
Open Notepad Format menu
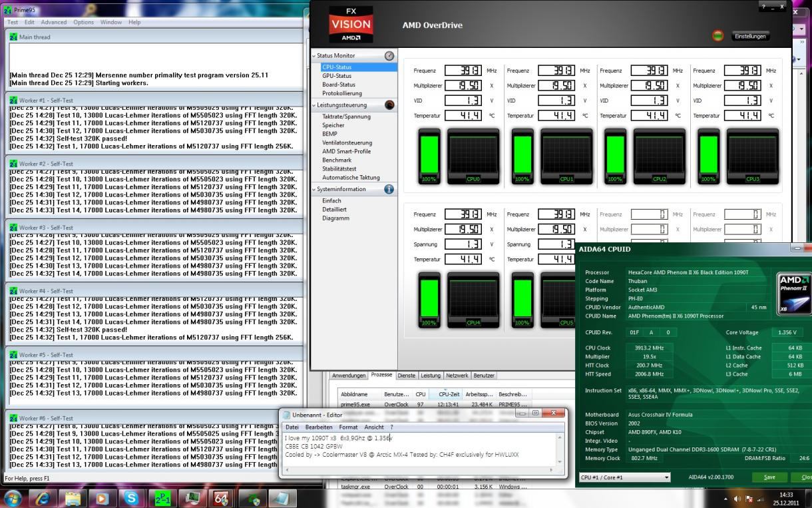tap(348, 427)
